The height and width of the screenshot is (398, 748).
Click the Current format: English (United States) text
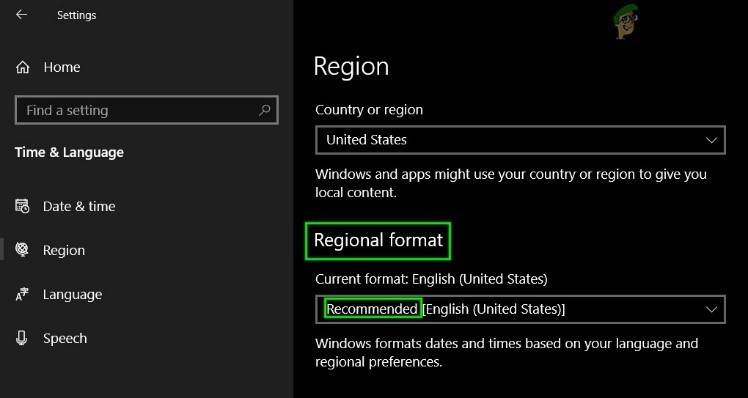[431, 279]
